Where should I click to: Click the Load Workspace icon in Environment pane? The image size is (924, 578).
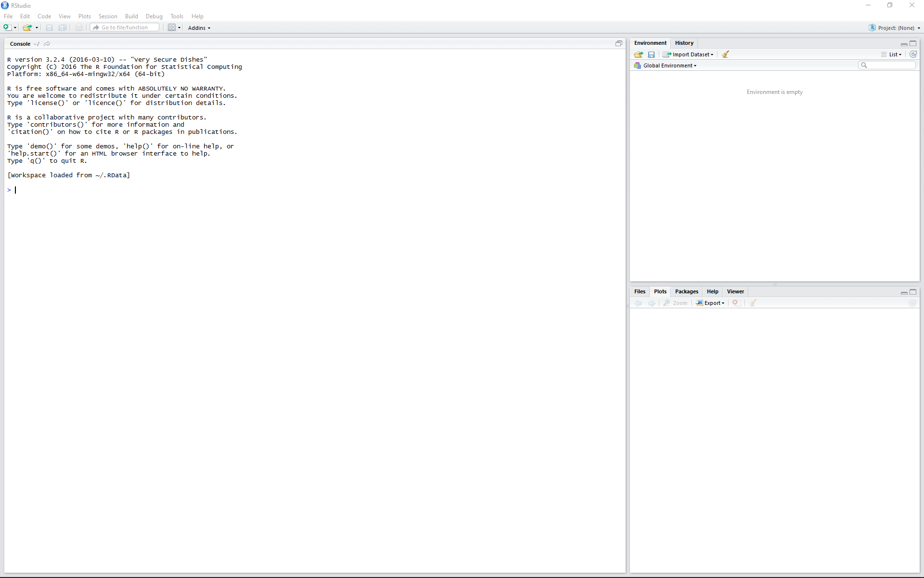point(639,54)
